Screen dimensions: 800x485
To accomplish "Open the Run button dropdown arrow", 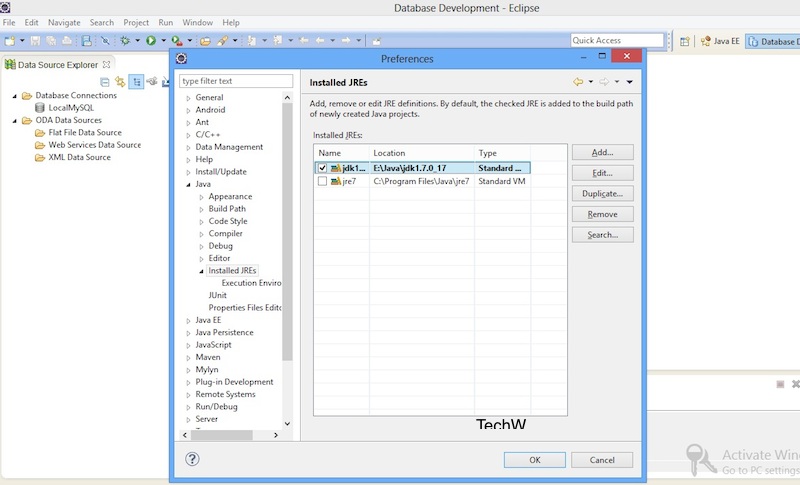I will 163,40.
